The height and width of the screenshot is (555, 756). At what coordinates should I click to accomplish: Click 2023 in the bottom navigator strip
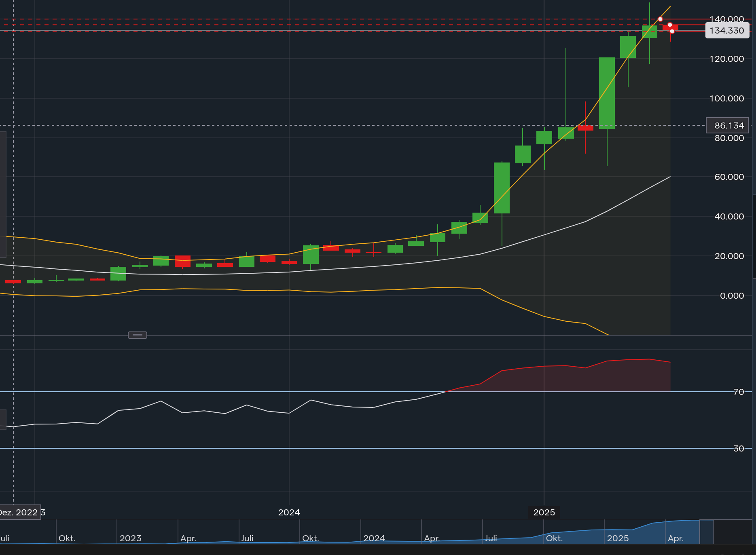(x=130, y=538)
